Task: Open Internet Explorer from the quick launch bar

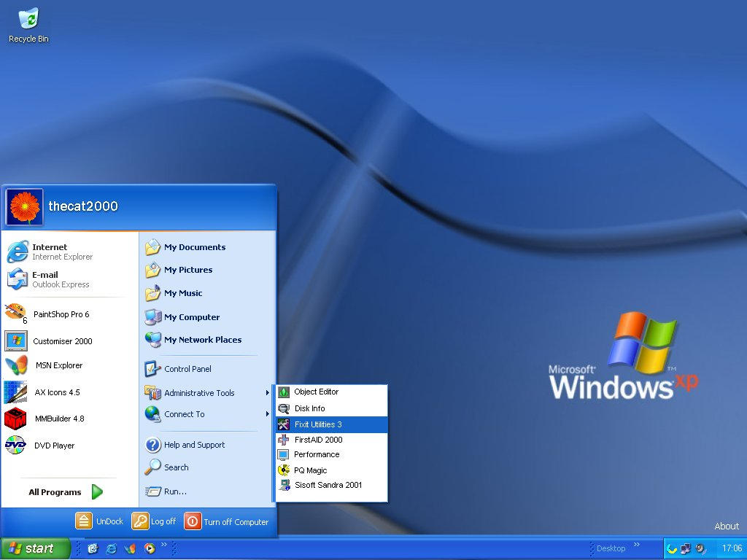Action: [x=111, y=548]
